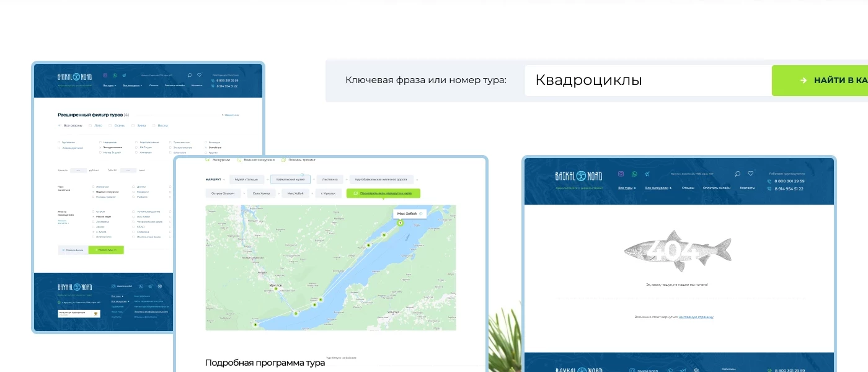Open the Контакты menu item
The width and height of the screenshot is (868, 372).
[747, 188]
